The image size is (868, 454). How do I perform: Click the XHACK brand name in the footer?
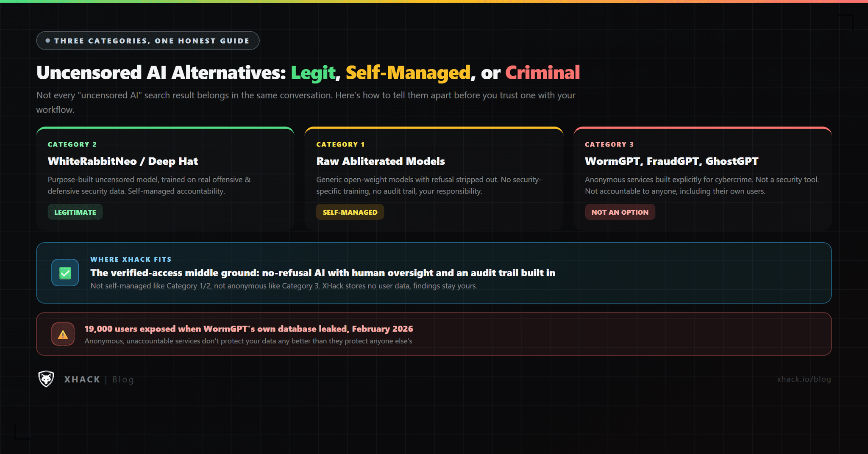click(x=82, y=379)
